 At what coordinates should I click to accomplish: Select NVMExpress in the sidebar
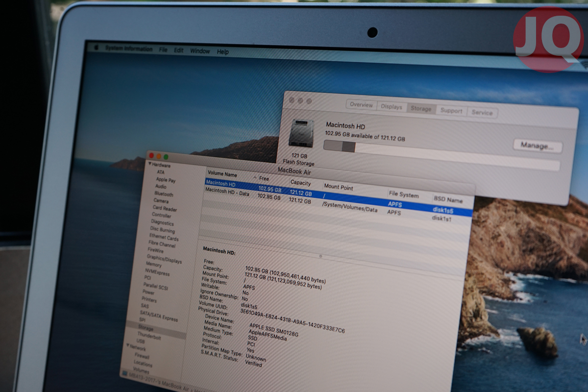(157, 272)
